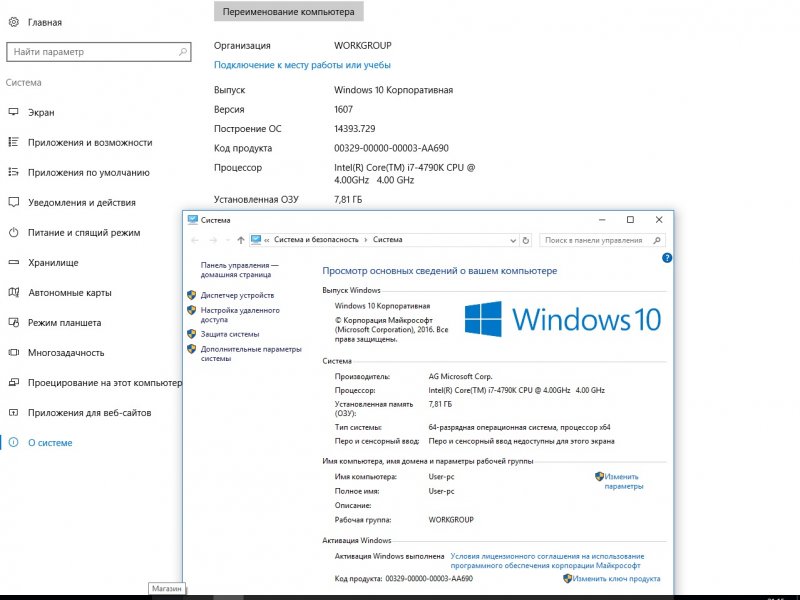Select О системе in the sidebar

coord(50,443)
